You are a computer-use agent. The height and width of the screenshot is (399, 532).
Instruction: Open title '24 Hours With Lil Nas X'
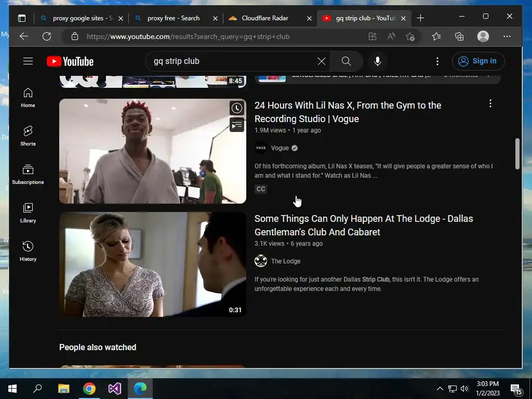click(348, 112)
